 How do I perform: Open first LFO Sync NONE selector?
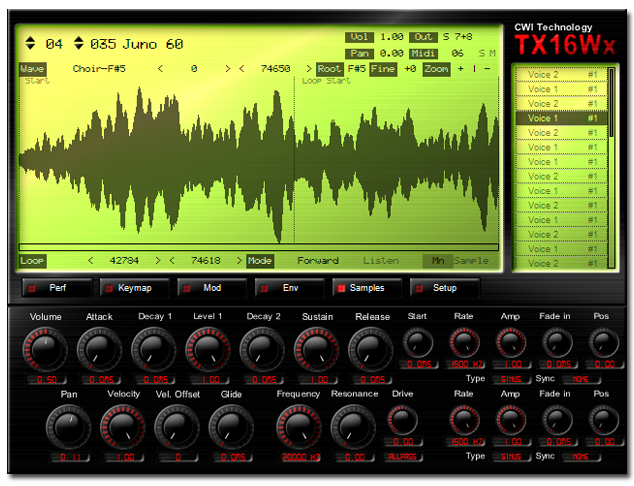(581, 379)
